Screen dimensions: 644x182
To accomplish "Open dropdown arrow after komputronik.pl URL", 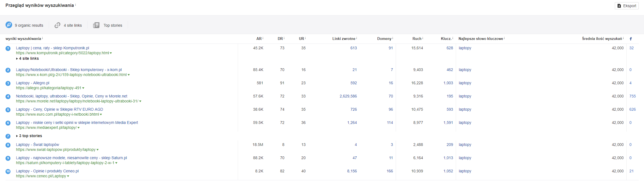I will 111,53.
